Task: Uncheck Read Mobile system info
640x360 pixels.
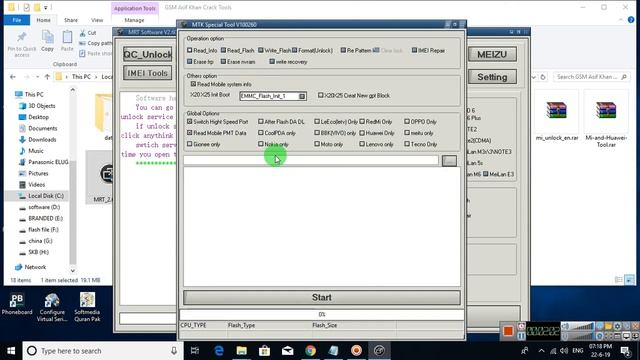Action: pos(193,84)
